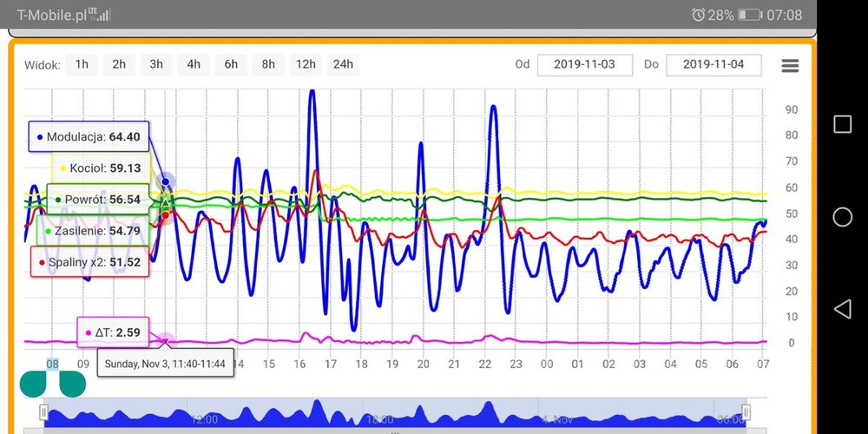
Task: Click the Modulacja tooltip label
Action: 88,136
